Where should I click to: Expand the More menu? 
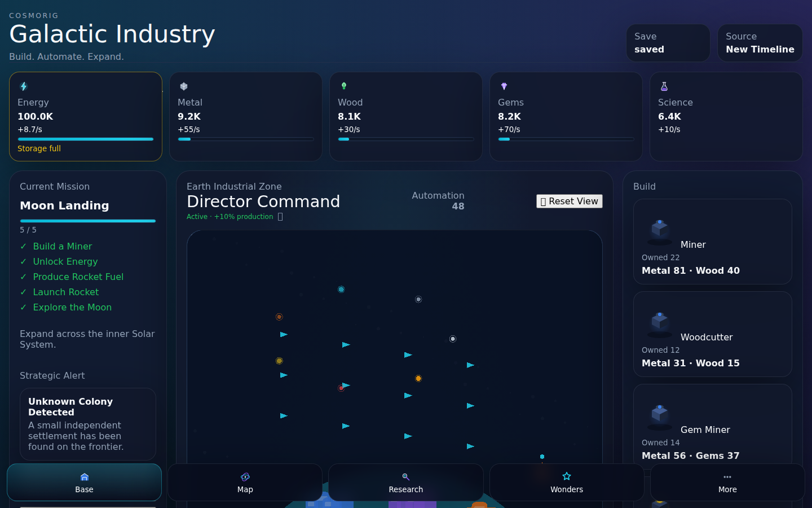point(727,483)
